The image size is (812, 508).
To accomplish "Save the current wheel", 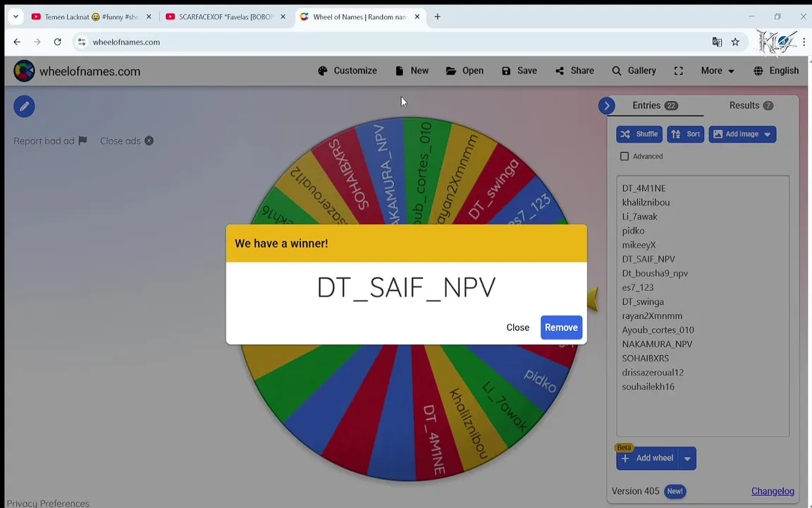I will pyautogui.click(x=519, y=71).
